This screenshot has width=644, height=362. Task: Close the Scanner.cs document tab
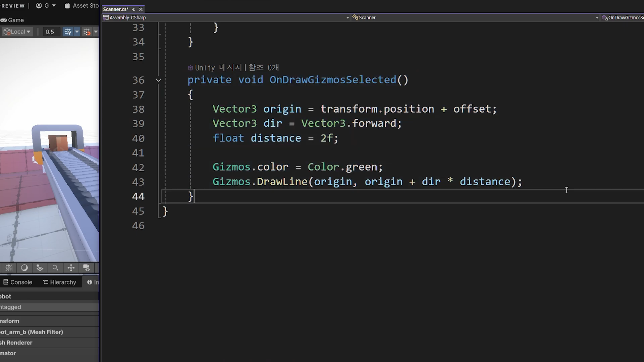[x=141, y=9]
